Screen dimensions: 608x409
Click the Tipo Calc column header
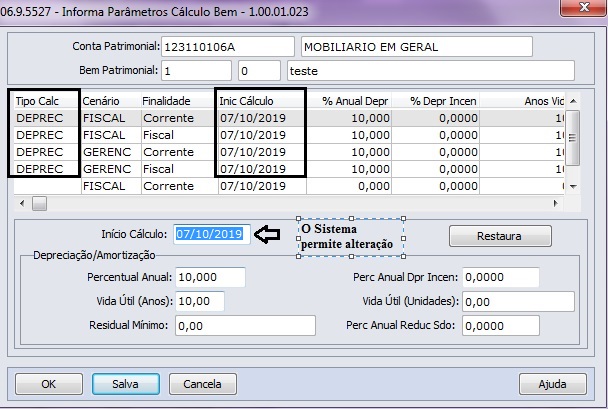47,101
